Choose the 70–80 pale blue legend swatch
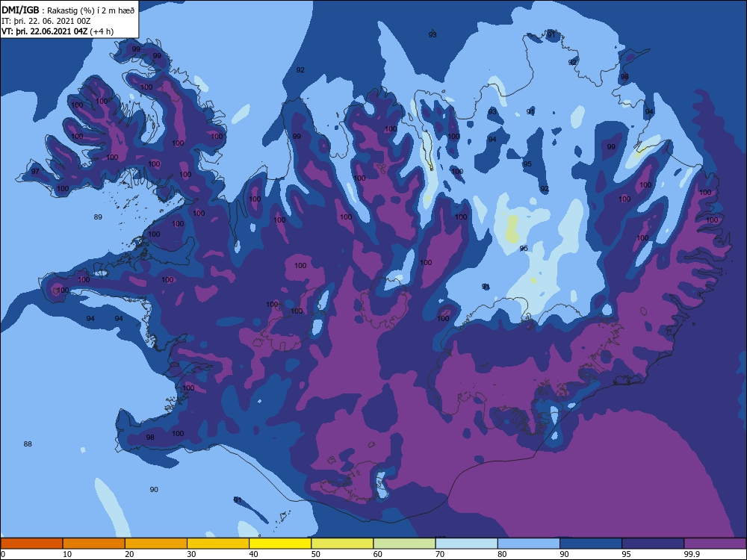747x560 pixels. coord(466,544)
